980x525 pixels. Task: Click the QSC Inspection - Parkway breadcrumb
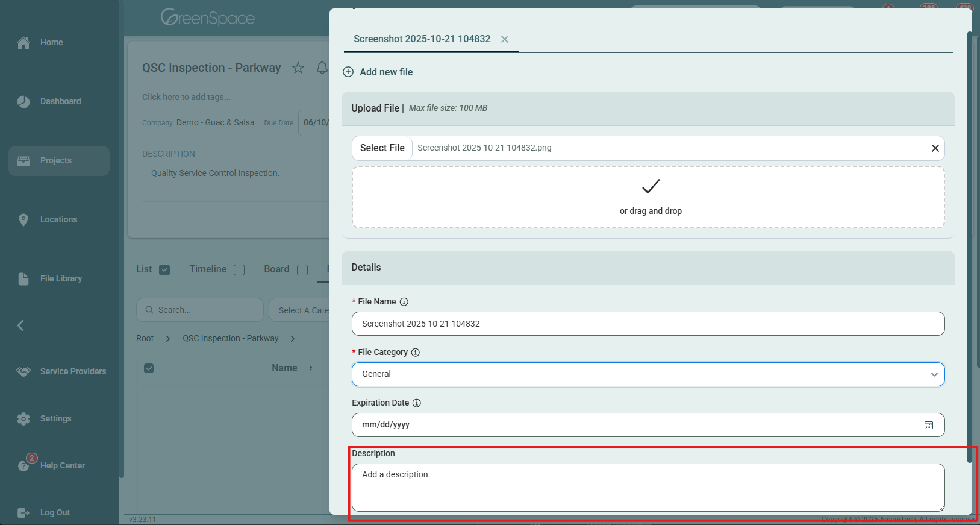pos(231,339)
